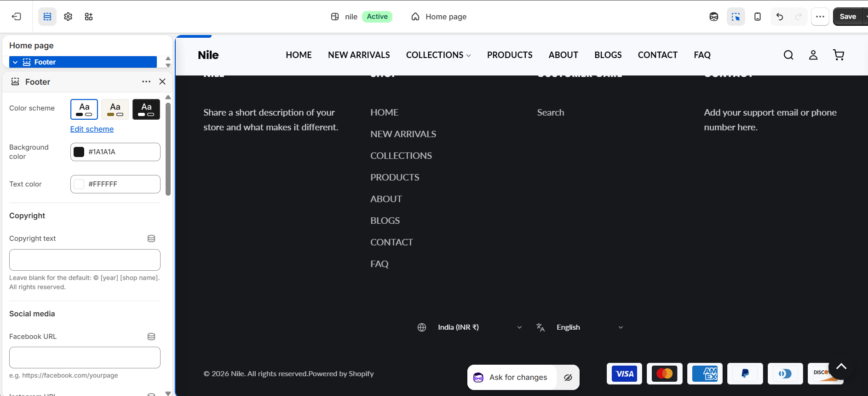Select the Footer row in section tree
This screenshot has height=396, width=868.
point(83,62)
